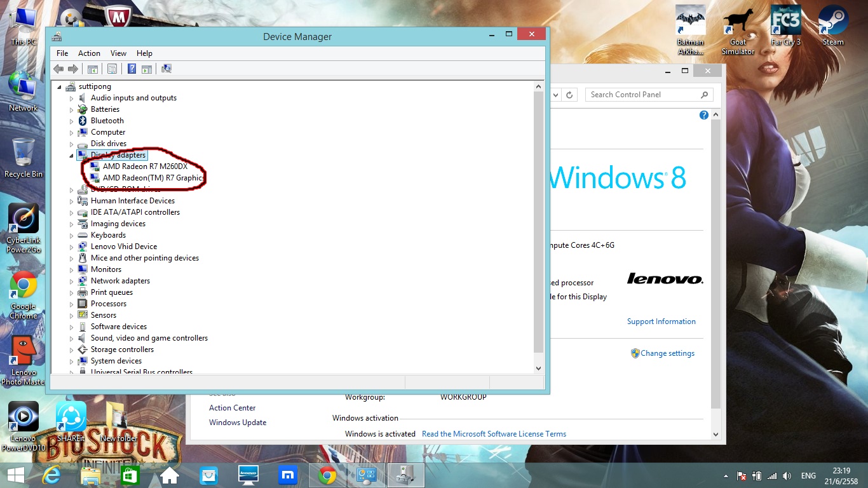Open Properties from the Device Manager toolbar
The height and width of the screenshot is (488, 868).
click(x=112, y=69)
